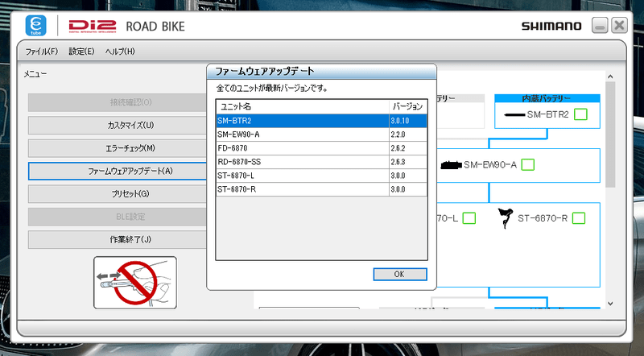Toggle the green checkbox beside ST-6870-R
The image size is (644, 356).
[579, 218]
